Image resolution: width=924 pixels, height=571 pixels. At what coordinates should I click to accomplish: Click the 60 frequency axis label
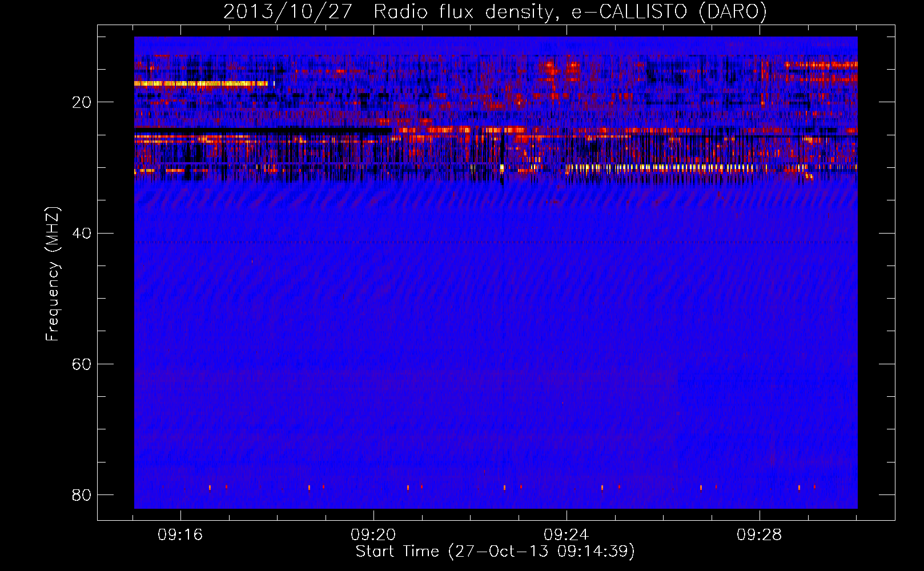point(81,364)
